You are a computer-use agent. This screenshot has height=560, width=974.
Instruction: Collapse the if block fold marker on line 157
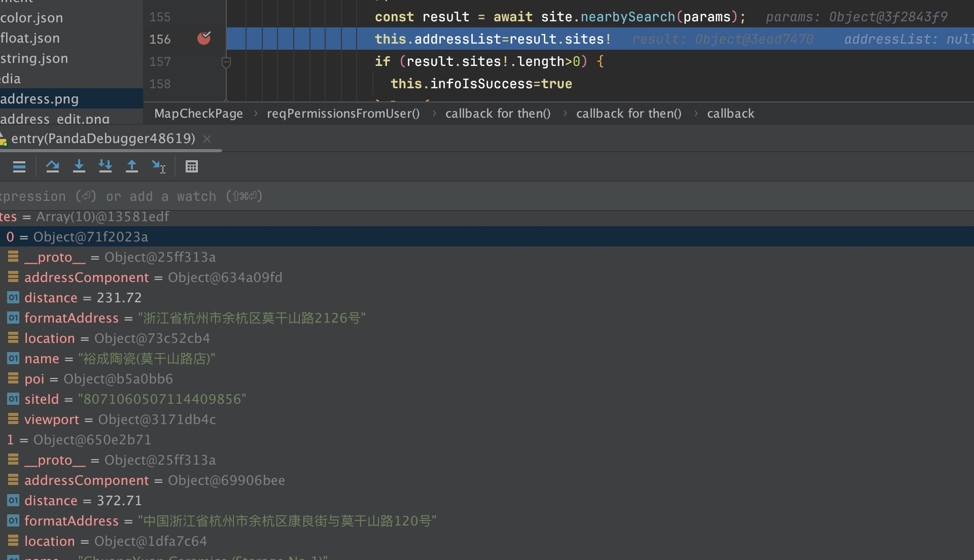(226, 62)
